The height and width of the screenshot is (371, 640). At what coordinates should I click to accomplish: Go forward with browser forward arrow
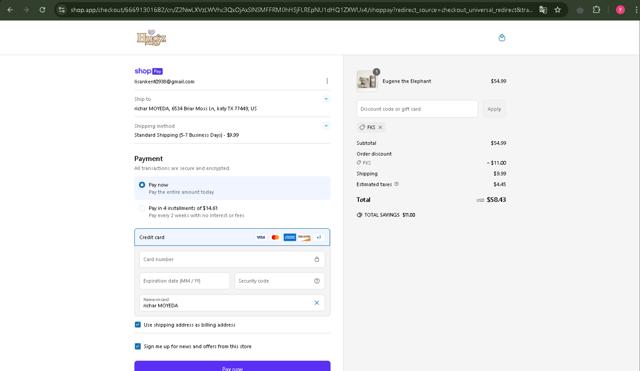point(27,10)
